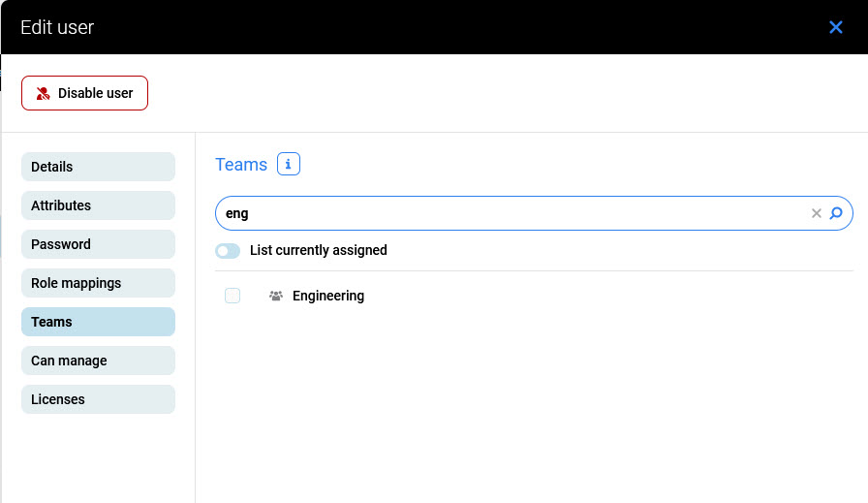Viewport: 868px width, 503px height.
Task: Click the red disabled-user icon
Action: click(x=43, y=93)
